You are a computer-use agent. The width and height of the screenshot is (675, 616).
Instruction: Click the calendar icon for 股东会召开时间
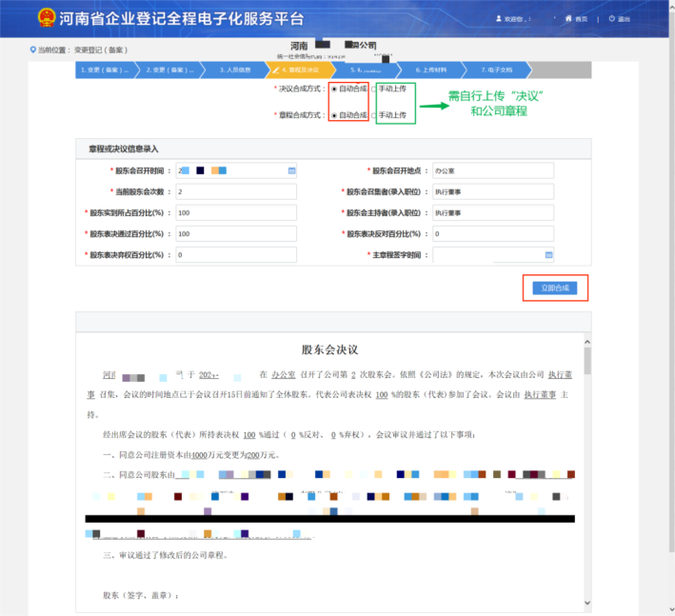tap(291, 170)
